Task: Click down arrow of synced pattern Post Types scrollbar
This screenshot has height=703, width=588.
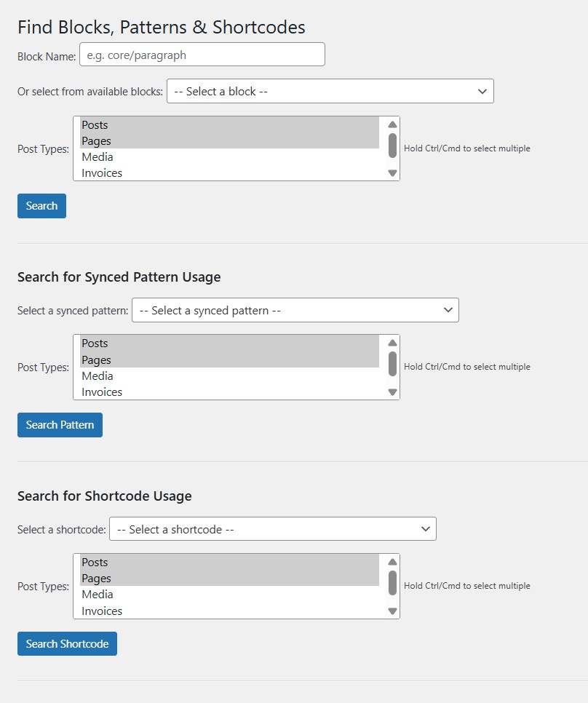Action: coord(392,392)
